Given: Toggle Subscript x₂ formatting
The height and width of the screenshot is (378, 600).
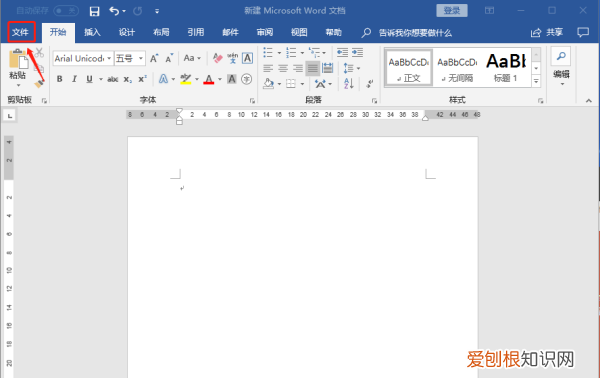Looking at the screenshot, I should [128, 79].
